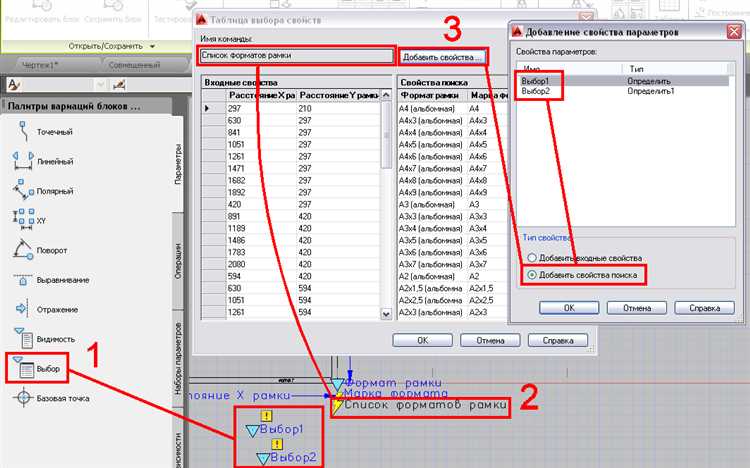Close the Добавление свойства параметров dialog
Image resolution: width=750 pixels, height=468 pixels.
734,32
